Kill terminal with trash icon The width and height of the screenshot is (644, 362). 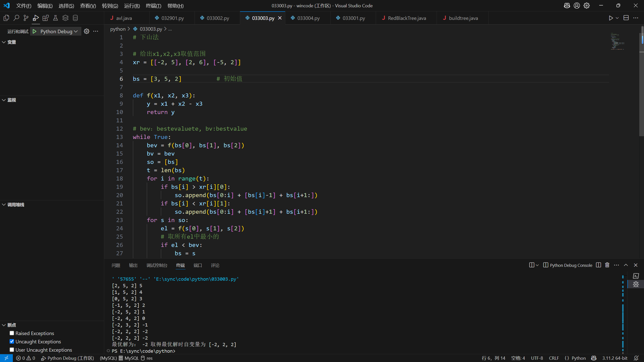pos(607,265)
